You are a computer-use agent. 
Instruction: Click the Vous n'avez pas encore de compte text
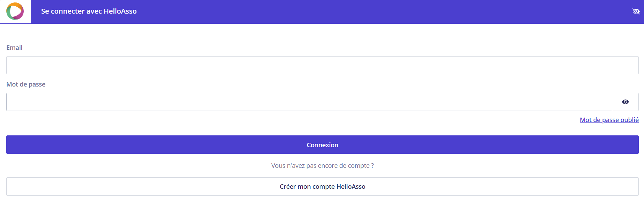point(322,166)
